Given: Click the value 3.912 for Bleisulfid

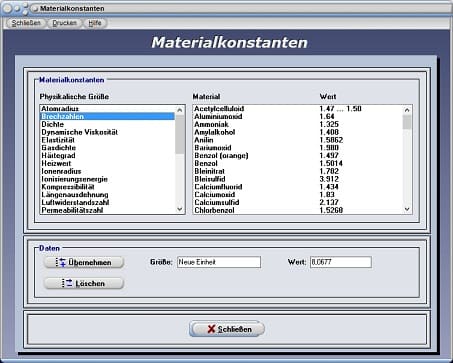Looking at the screenshot, I should [329, 179].
